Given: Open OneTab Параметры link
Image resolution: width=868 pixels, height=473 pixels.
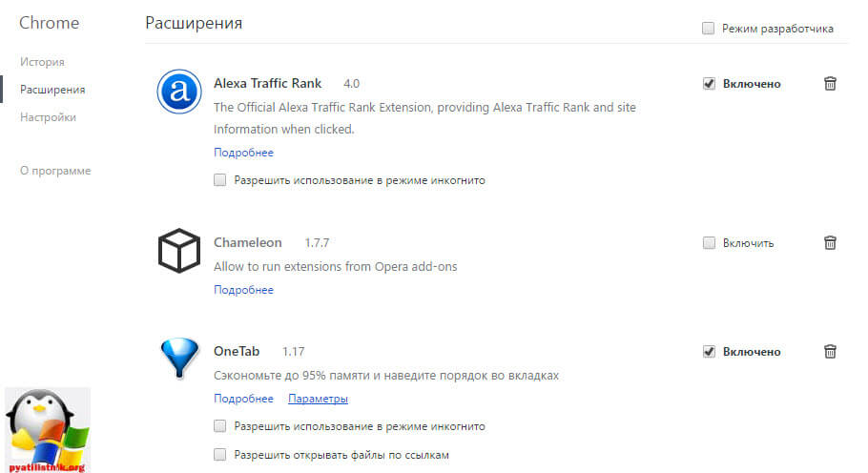Looking at the screenshot, I should pyautogui.click(x=318, y=399).
